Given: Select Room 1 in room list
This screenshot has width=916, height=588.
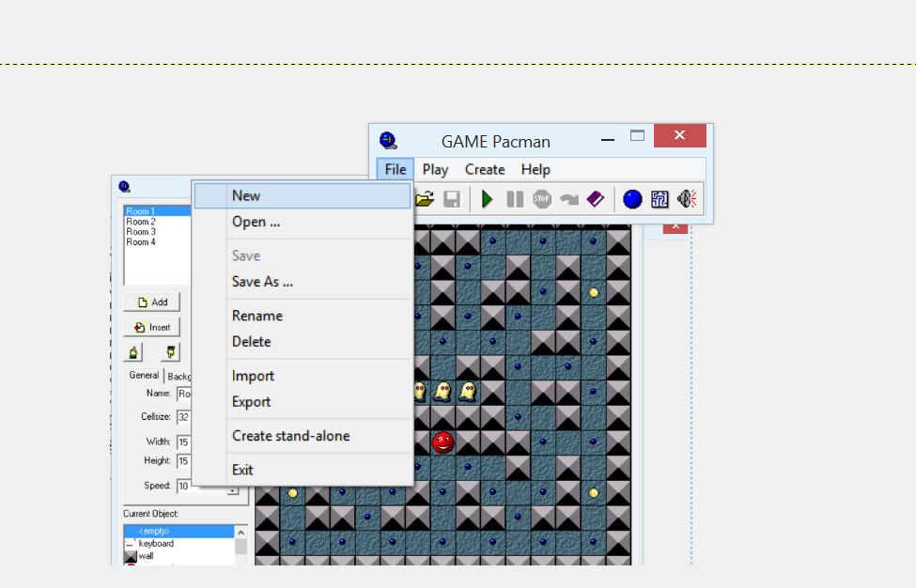Looking at the screenshot, I should (158, 211).
